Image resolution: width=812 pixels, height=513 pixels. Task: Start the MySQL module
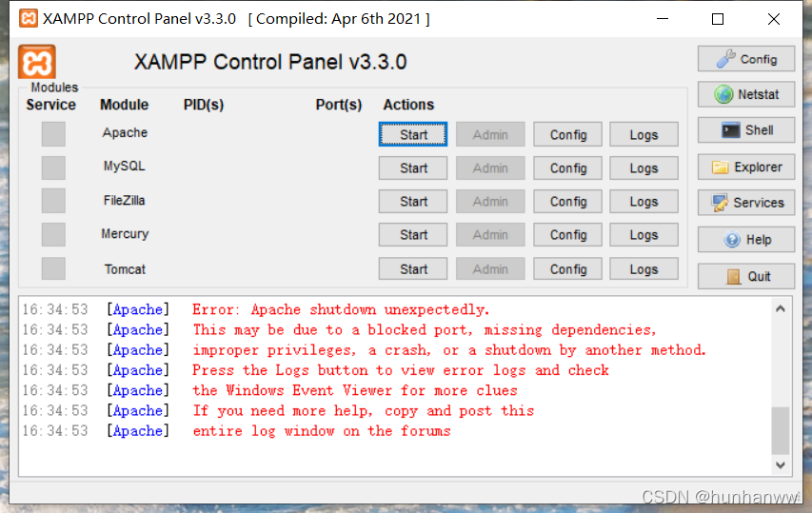pos(413,168)
